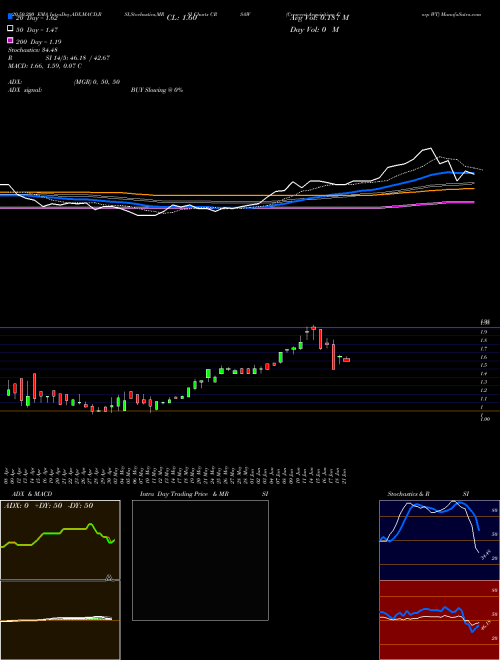Click the 'Intra Day Trading Price & MRSI' title
This screenshot has height=660, width=500.
coord(204,494)
